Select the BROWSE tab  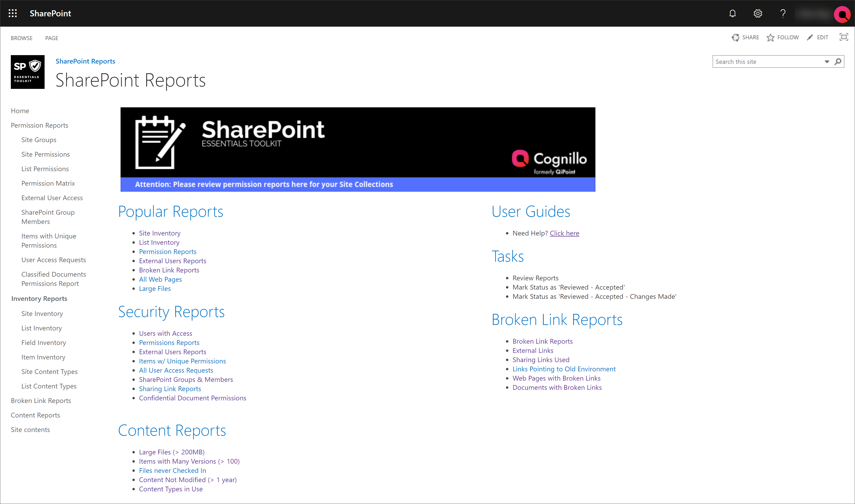click(x=21, y=38)
